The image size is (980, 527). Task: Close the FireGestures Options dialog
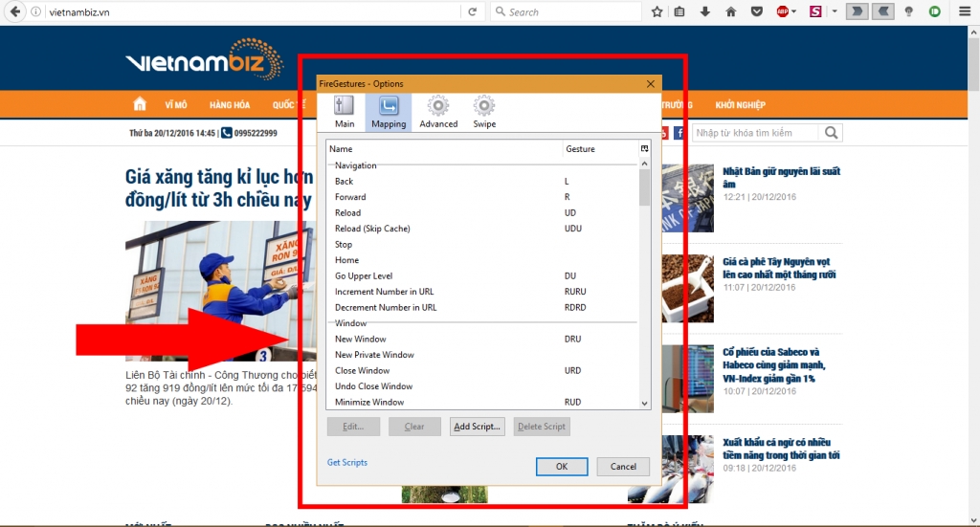pos(651,83)
